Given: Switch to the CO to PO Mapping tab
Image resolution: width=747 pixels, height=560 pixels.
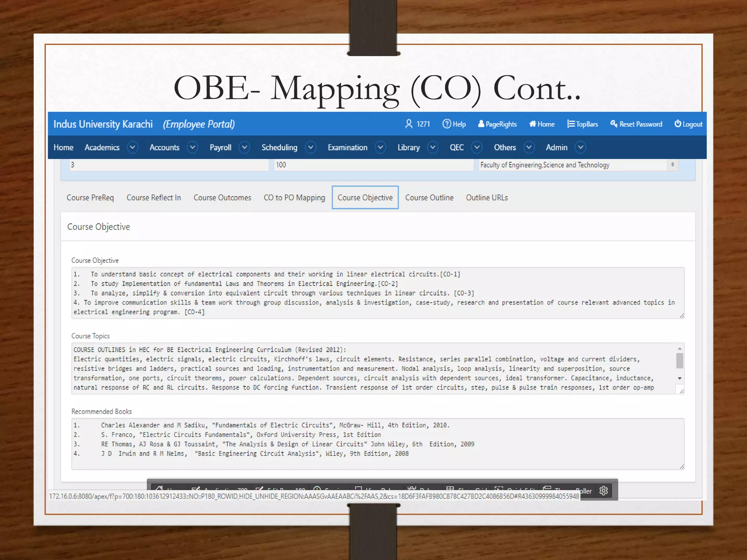Looking at the screenshot, I should point(294,198).
